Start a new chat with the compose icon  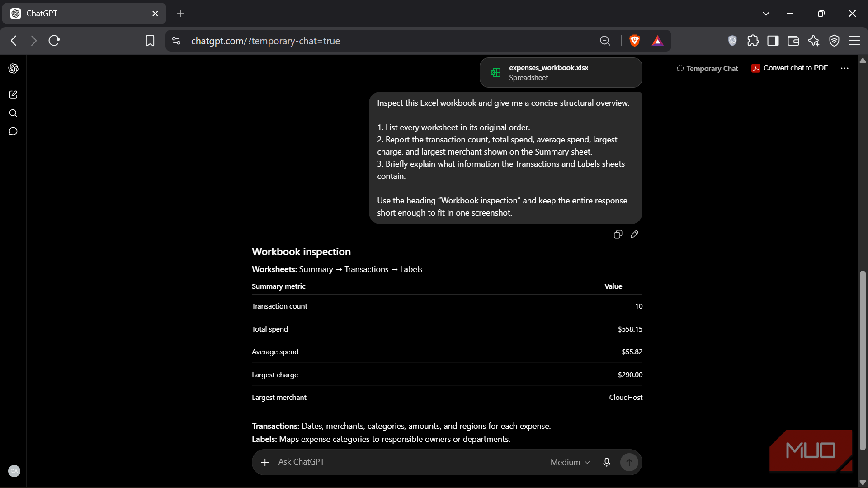tap(13, 94)
